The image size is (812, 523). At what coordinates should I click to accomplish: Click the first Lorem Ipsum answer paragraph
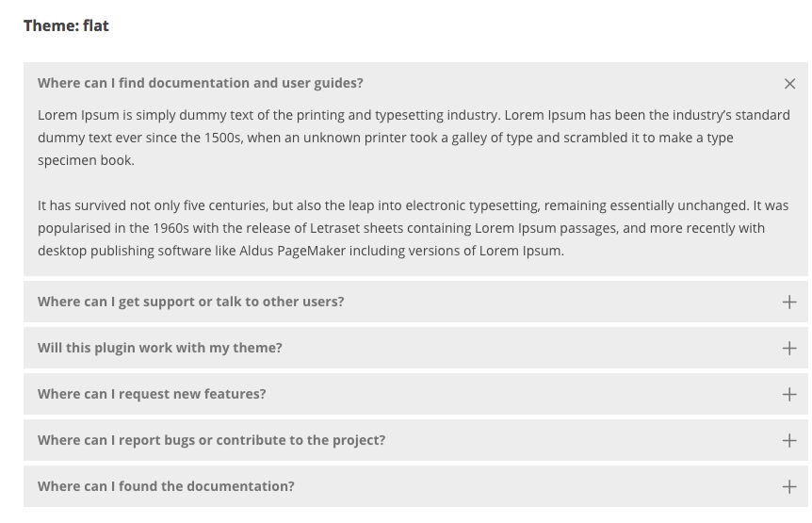[x=377, y=138]
